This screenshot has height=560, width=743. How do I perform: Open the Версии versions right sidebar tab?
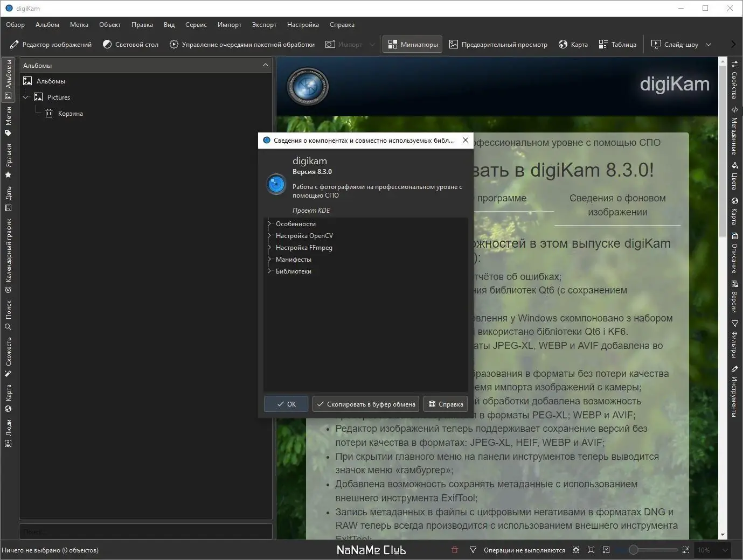[734, 296]
